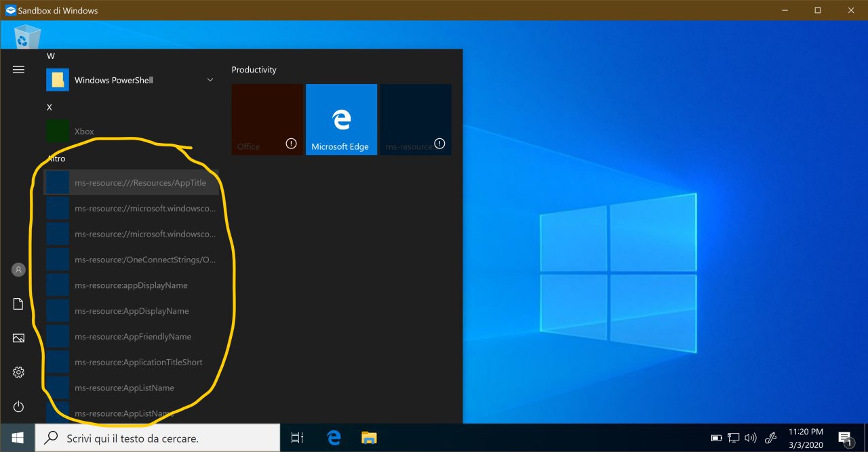Screen dimensions: 868x452
Task: Expand the Windows PowerShell folder chevron
Action: [210, 80]
